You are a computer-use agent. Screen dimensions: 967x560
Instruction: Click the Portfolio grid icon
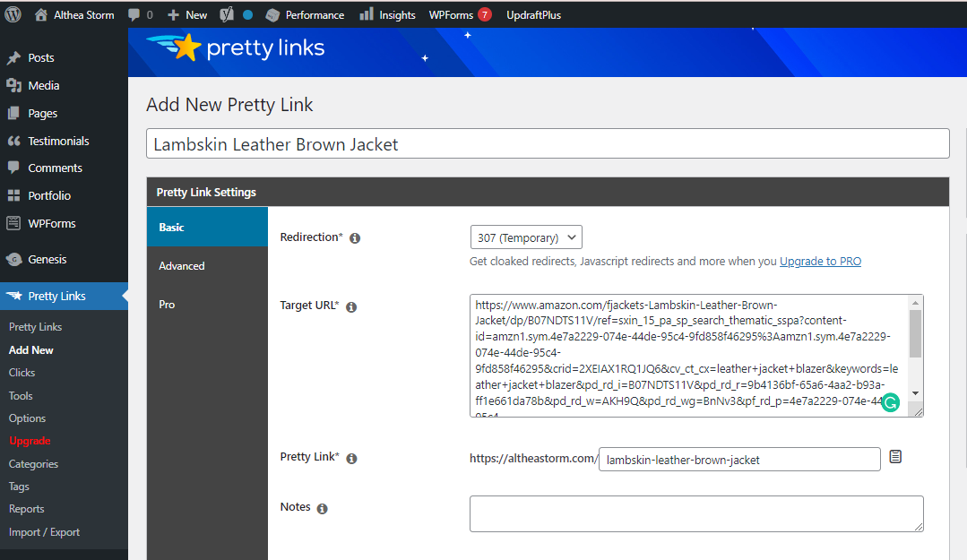[13, 195]
